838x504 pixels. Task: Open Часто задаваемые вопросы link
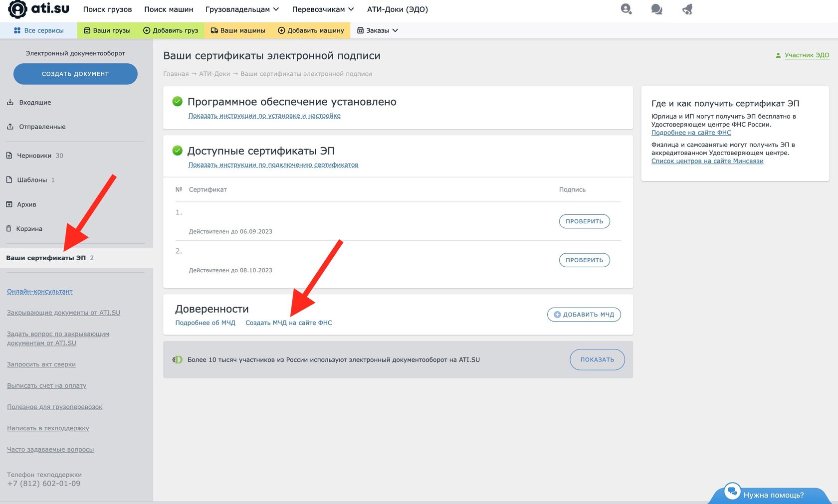[50, 450]
